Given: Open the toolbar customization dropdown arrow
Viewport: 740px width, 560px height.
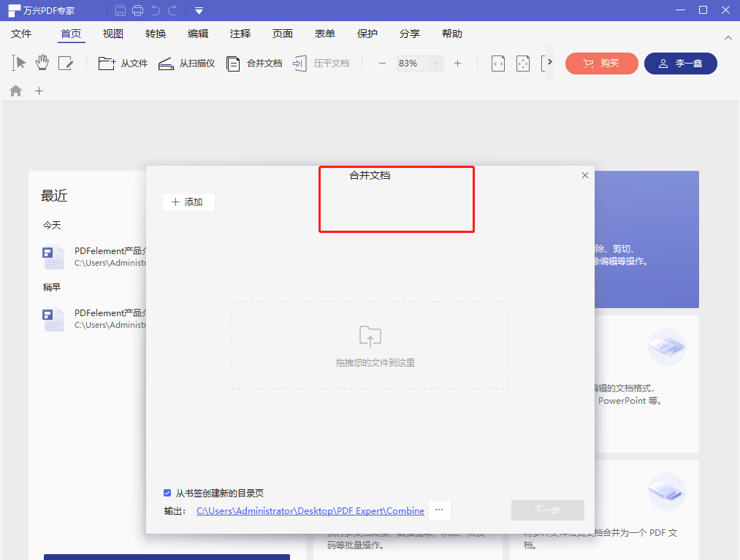Looking at the screenshot, I should pyautogui.click(x=199, y=10).
